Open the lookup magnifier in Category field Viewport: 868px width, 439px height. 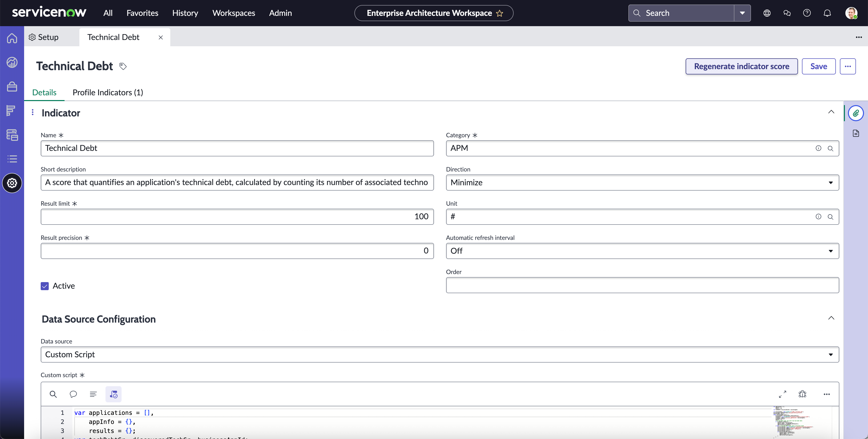coord(830,148)
